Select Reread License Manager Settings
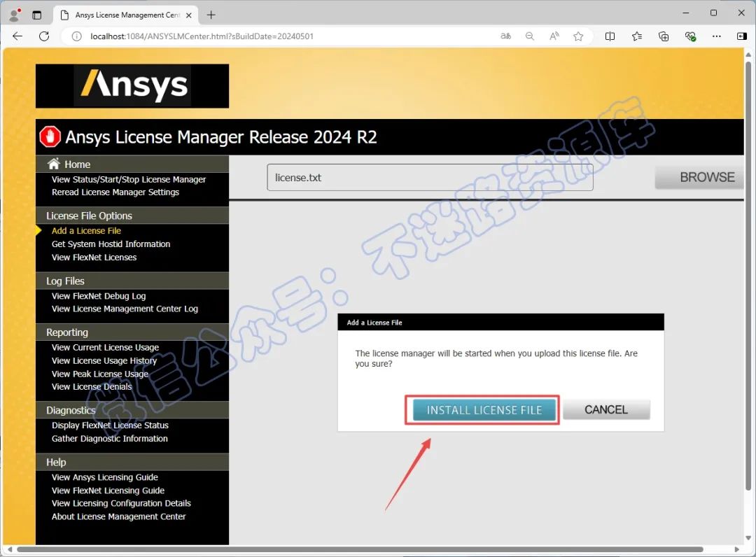 (115, 192)
